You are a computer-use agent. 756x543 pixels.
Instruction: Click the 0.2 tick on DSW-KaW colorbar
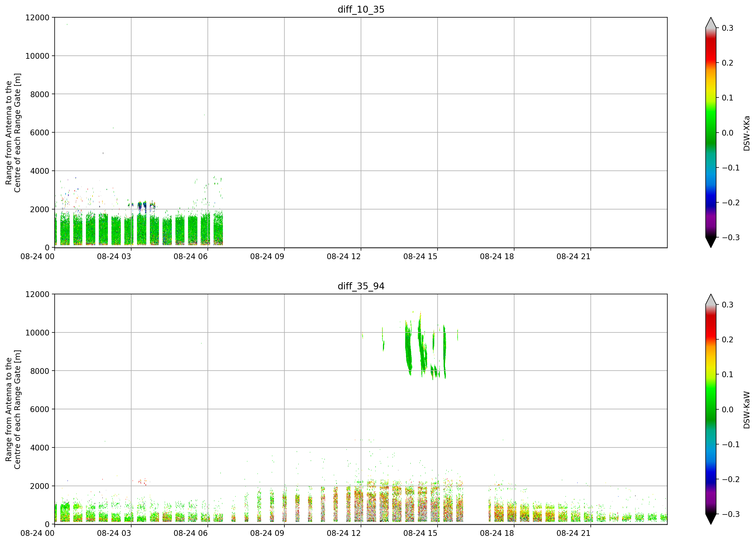pos(728,340)
